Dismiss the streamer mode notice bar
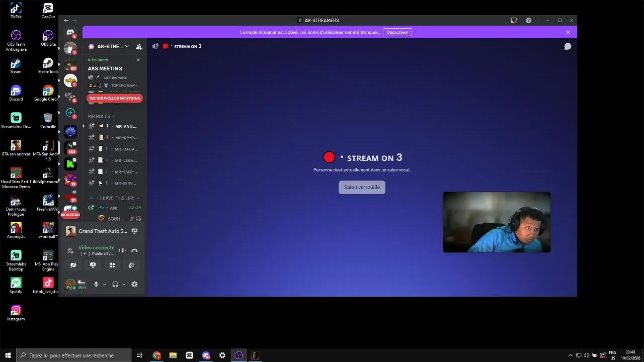Viewport: 644px width, 362px height. 568,32
